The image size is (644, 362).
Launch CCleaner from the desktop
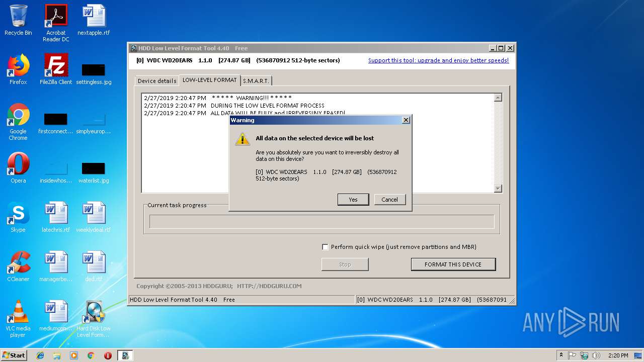tap(18, 266)
